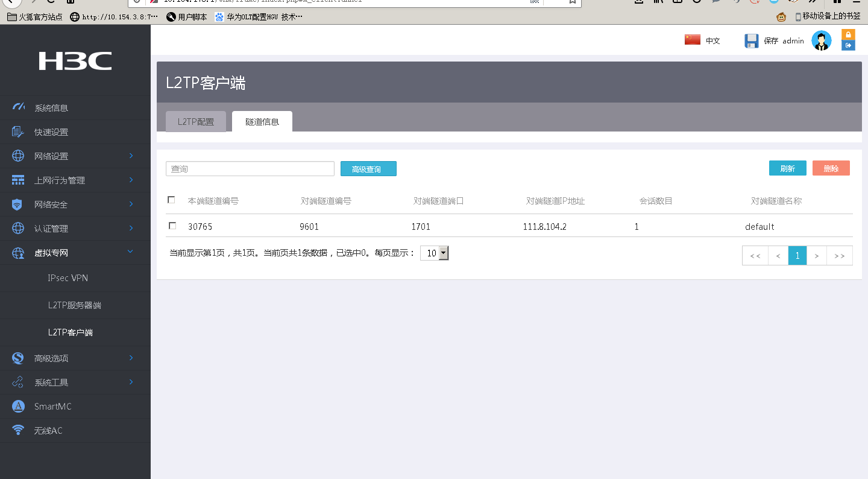Click the 高级查询 button

pyautogui.click(x=368, y=169)
